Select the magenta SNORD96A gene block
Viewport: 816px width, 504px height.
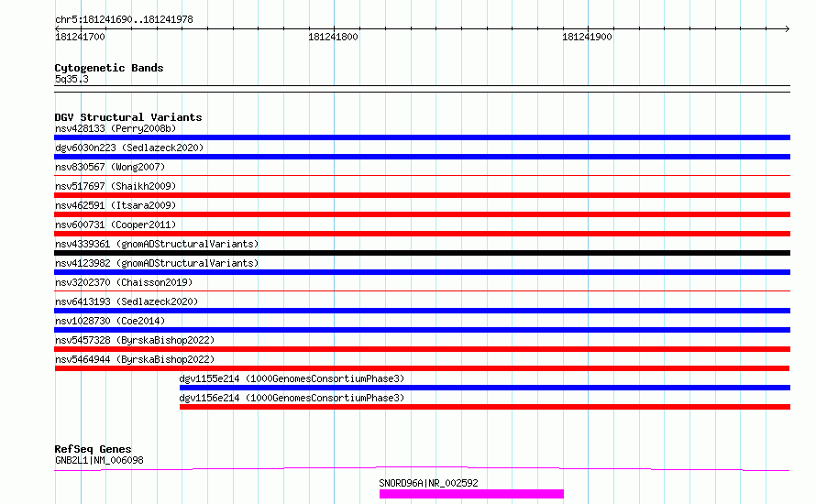471,494
